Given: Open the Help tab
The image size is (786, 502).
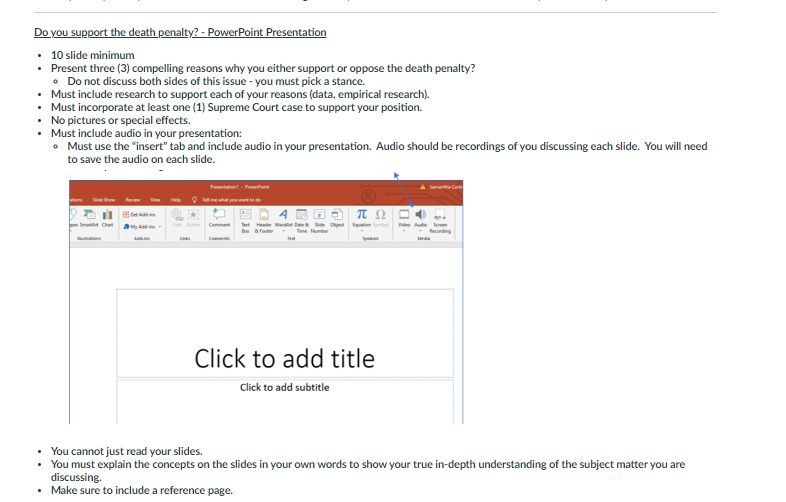Looking at the screenshot, I should [175, 200].
